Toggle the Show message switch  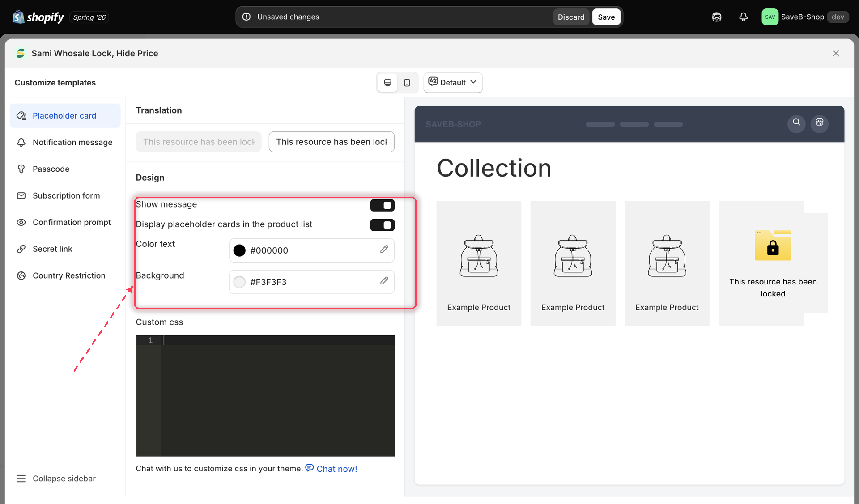pos(383,205)
